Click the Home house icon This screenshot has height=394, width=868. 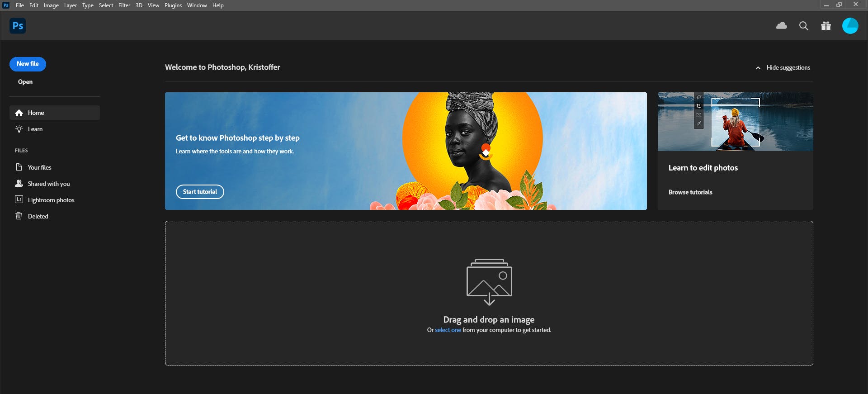pos(19,113)
